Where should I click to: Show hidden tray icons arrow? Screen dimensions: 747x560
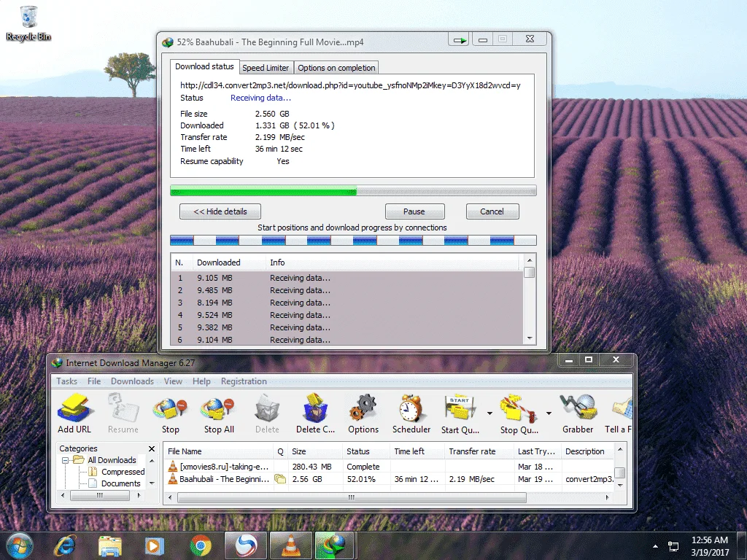click(656, 546)
